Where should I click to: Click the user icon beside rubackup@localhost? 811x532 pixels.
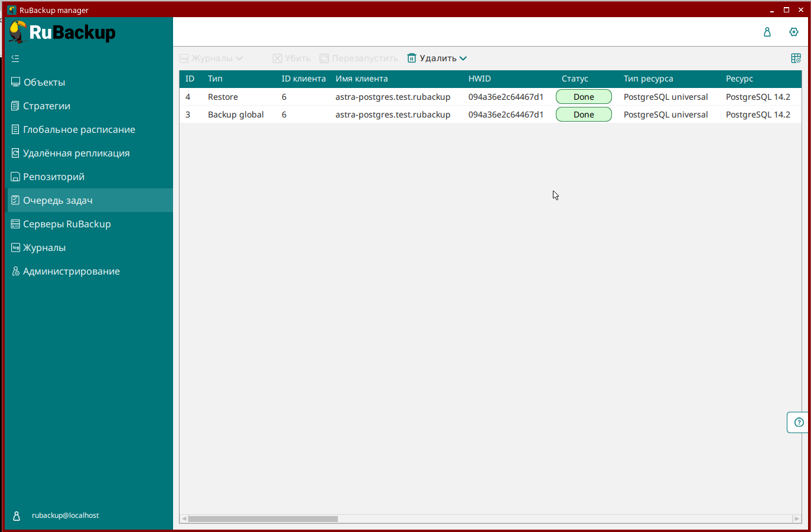point(17,515)
